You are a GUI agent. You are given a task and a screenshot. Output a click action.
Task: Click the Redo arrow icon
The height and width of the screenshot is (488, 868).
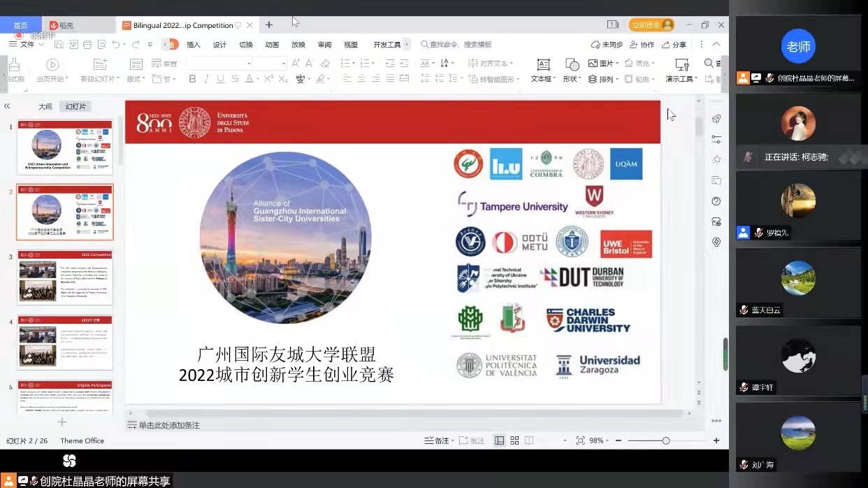136,45
